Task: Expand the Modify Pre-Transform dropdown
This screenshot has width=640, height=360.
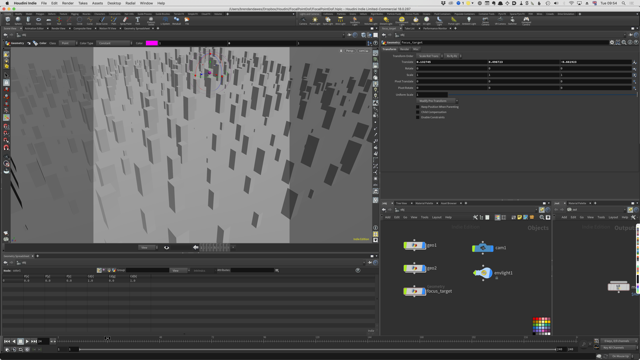Action: click(437, 101)
